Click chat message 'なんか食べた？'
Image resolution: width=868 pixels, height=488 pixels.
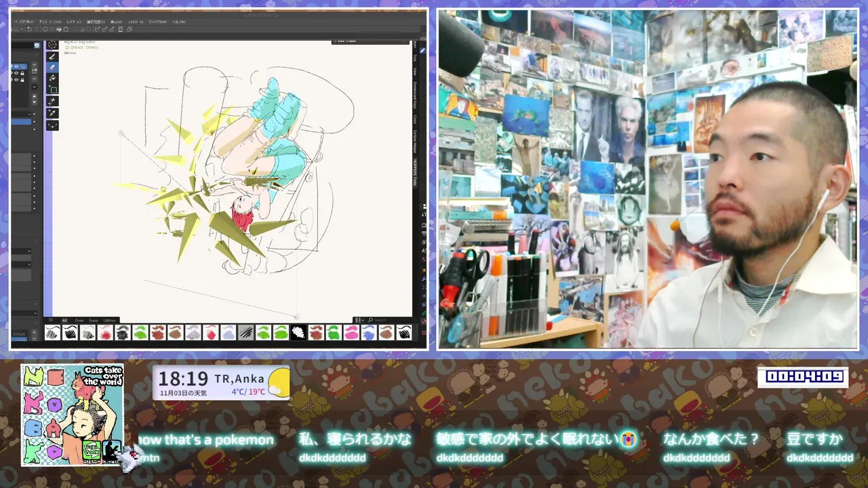coord(711,440)
